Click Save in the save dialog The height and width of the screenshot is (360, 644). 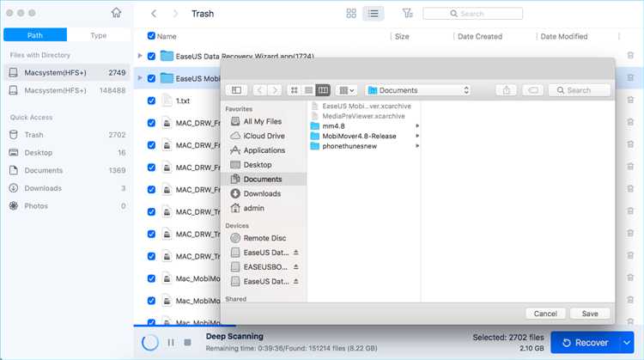tap(590, 314)
